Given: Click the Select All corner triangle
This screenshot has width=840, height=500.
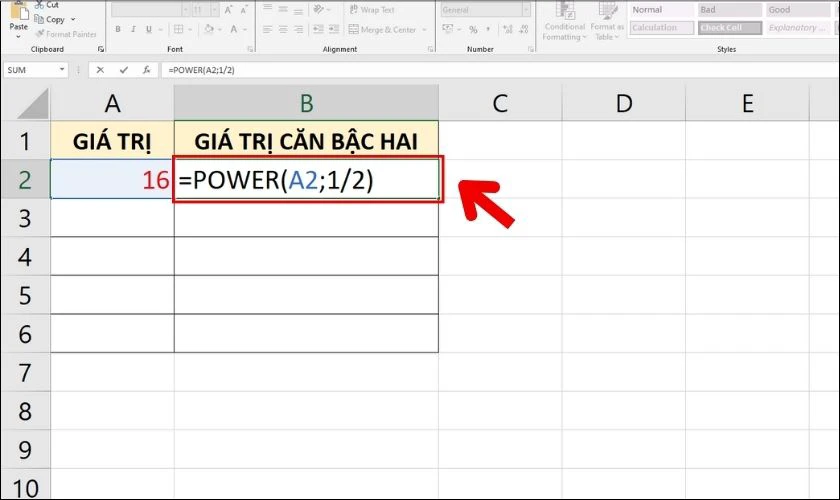Looking at the screenshot, I should tap(34, 103).
